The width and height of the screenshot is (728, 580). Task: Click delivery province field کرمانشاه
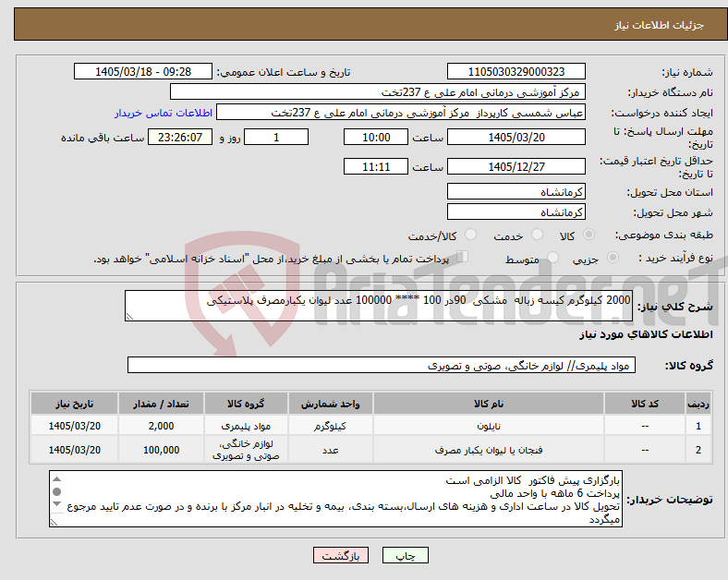coord(516,191)
